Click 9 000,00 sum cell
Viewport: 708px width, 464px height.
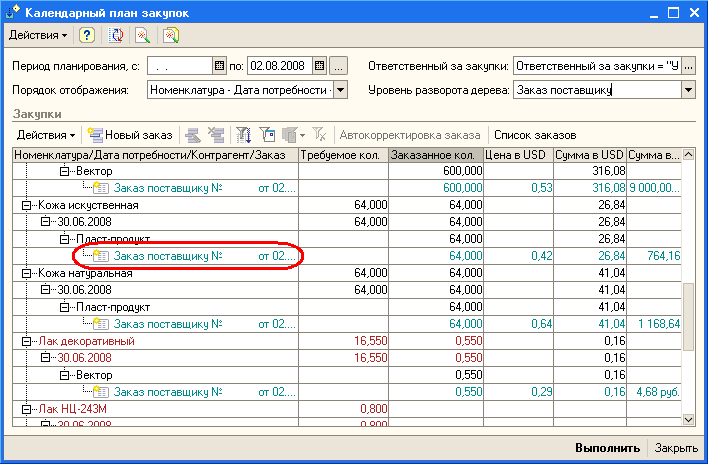654,188
